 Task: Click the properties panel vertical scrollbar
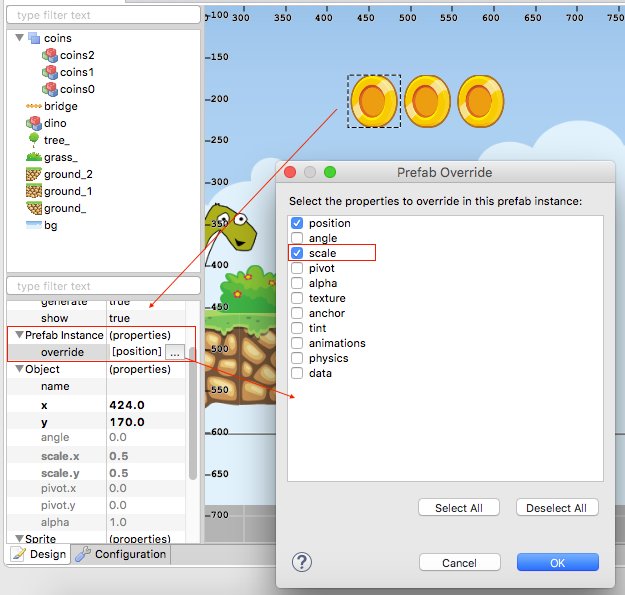pos(193,413)
